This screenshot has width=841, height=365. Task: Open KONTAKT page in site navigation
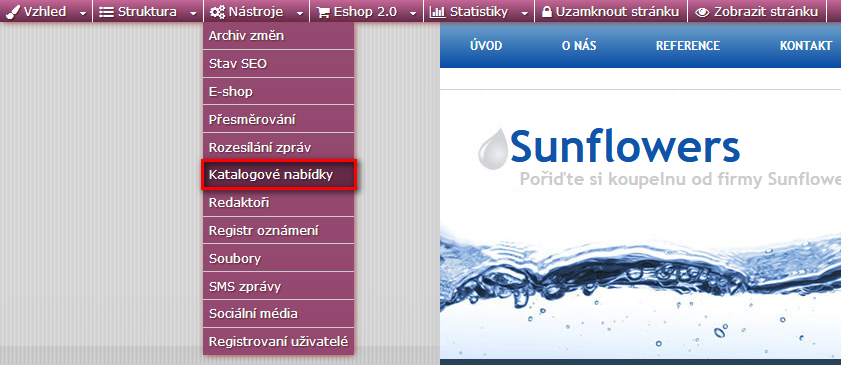[x=806, y=46]
